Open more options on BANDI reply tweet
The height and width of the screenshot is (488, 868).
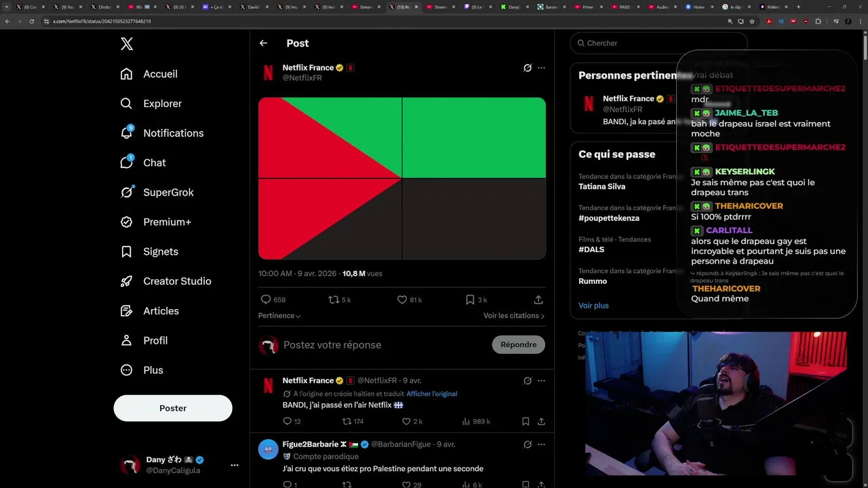(541, 381)
